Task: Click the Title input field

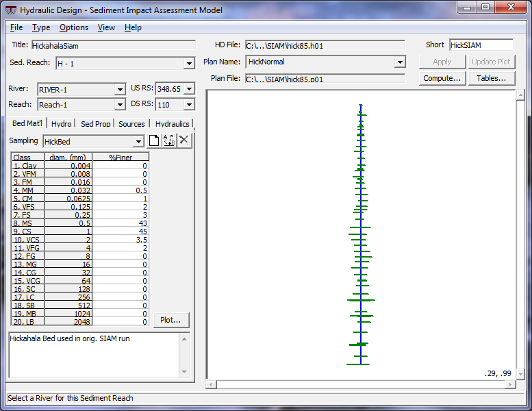Action: click(114, 45)
